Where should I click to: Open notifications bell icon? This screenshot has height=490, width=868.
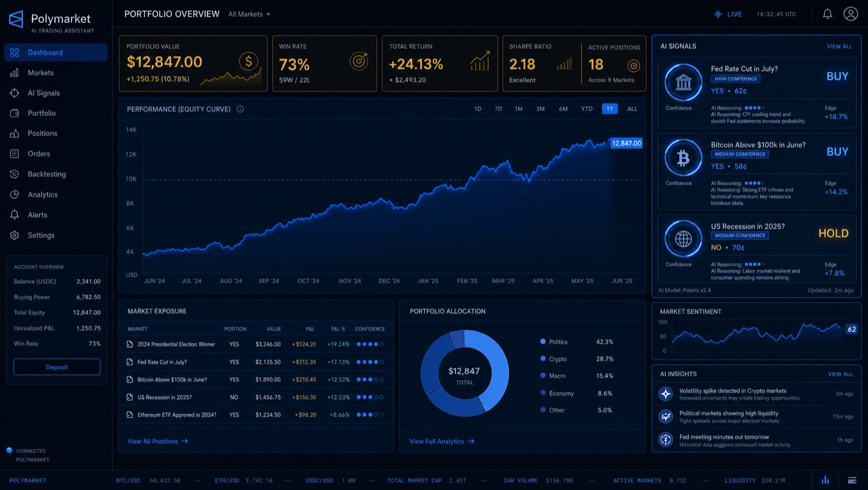(x=827, y=14)
